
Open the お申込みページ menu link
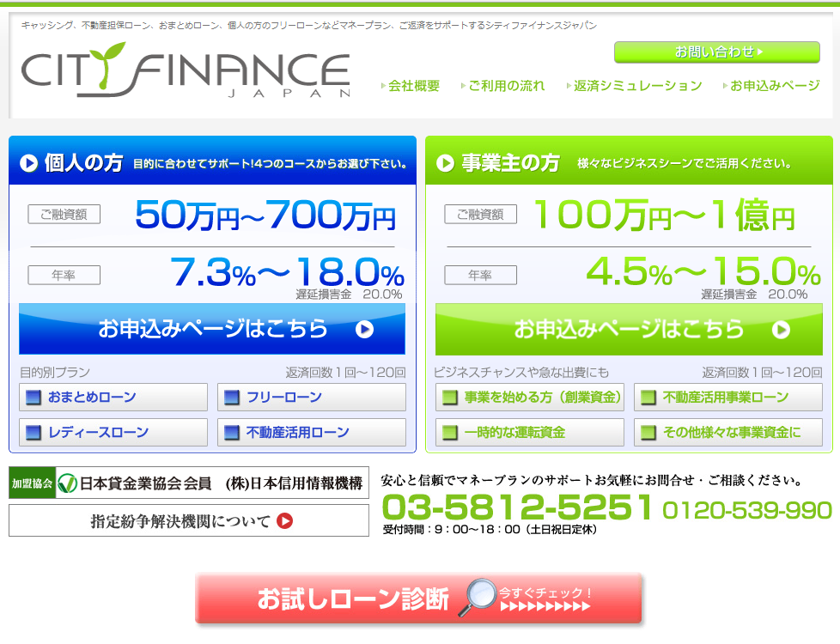(771, 86)
